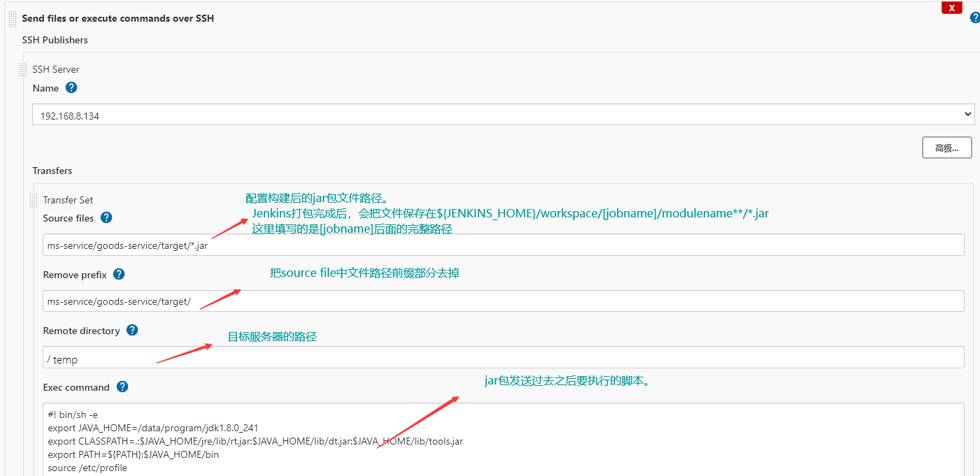This screenshot has width=980, height=476.
Task: Click the 'Remove prefix' label
Action: point(75,275)
